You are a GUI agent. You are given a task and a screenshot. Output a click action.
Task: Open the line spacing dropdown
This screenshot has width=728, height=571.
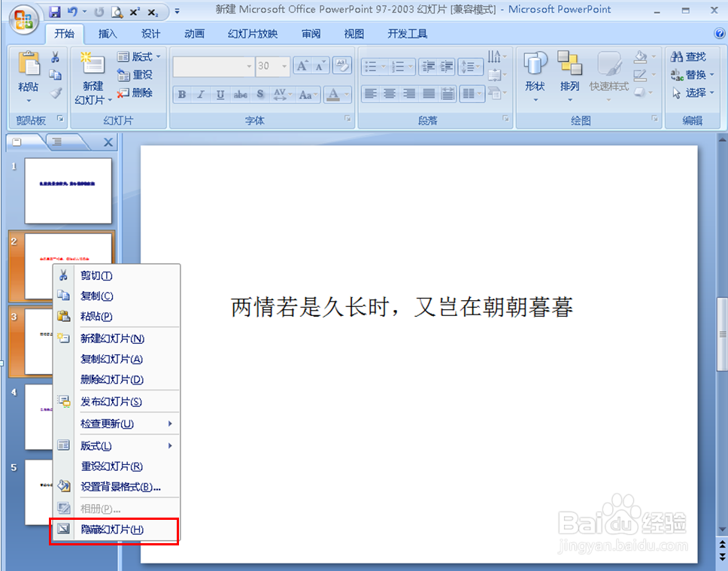pos(469,66)
